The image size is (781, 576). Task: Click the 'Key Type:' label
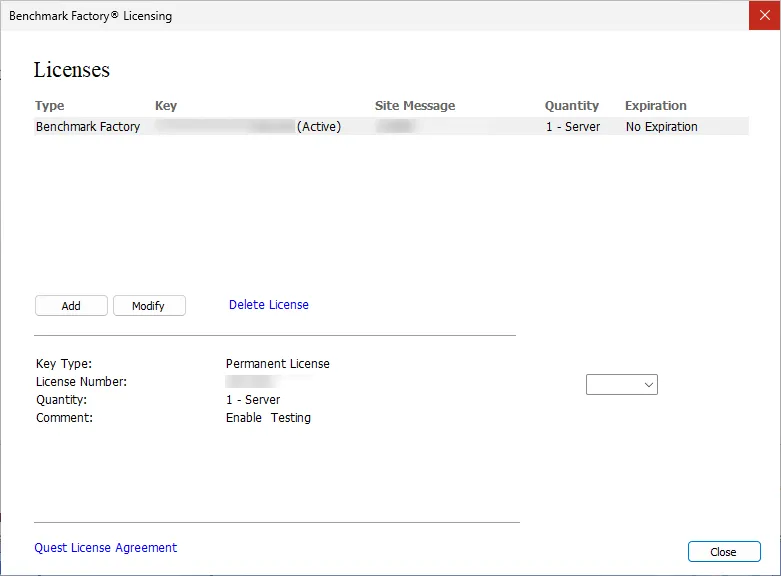[x=64, y=364]
